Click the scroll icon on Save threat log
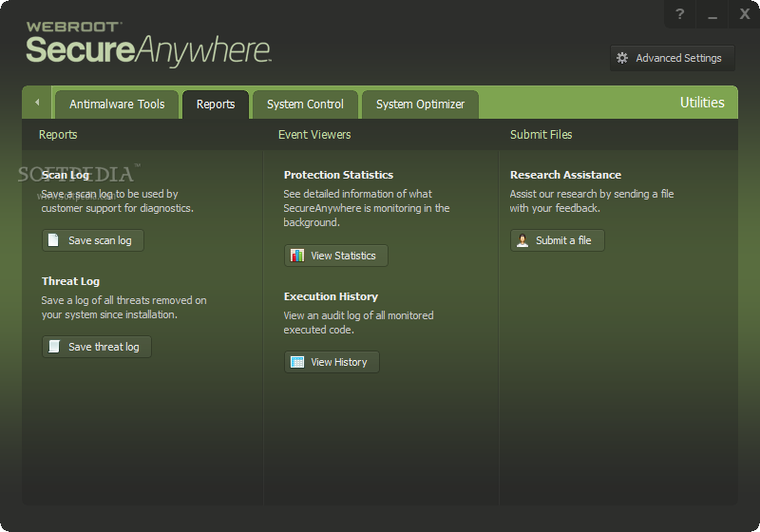The height and width of the screenshot is (532, 760). (54, 347)
